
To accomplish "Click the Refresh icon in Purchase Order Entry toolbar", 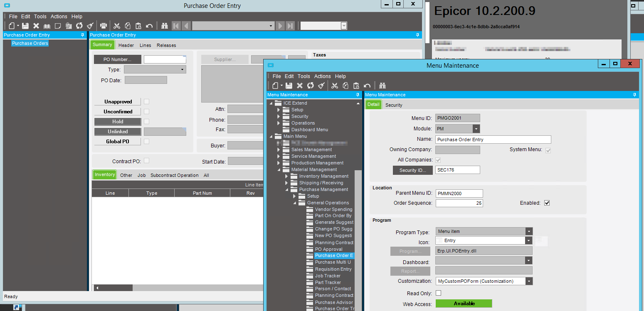I will click(x=79, y=26).
